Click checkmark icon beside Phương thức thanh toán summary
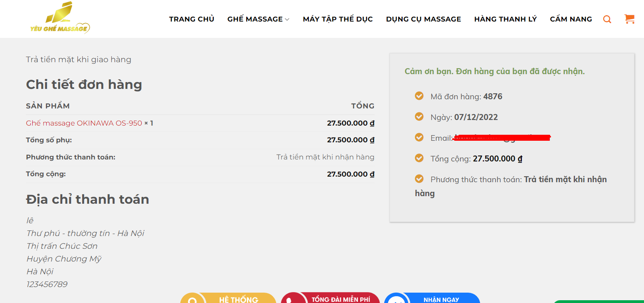Screen dimensions: 644x303 coord(419,179)
